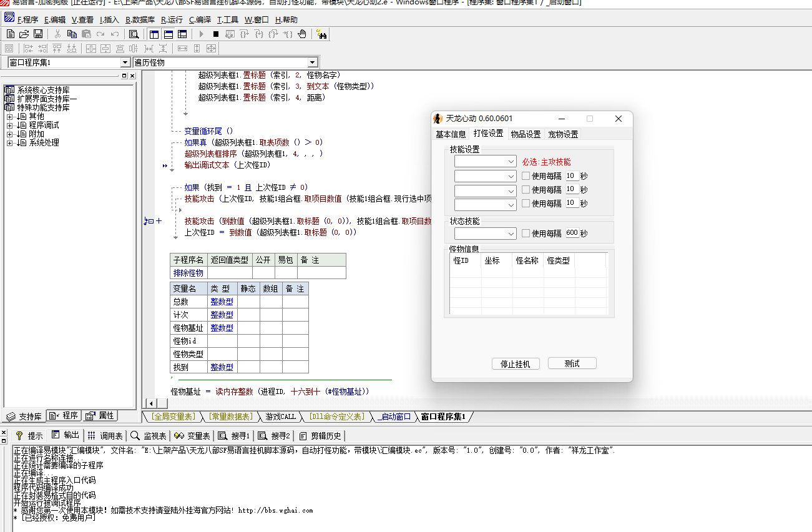Enable first 使用每隔 10 秒 skill checkbox
Viewport: 812px width, 532px height.
pos(526,176)
